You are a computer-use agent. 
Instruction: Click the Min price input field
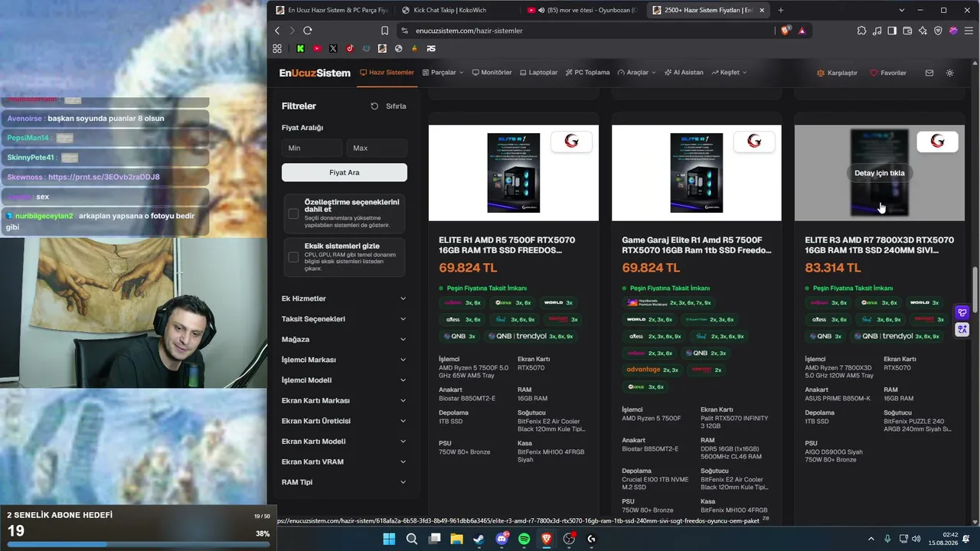(x=312, y=148)
